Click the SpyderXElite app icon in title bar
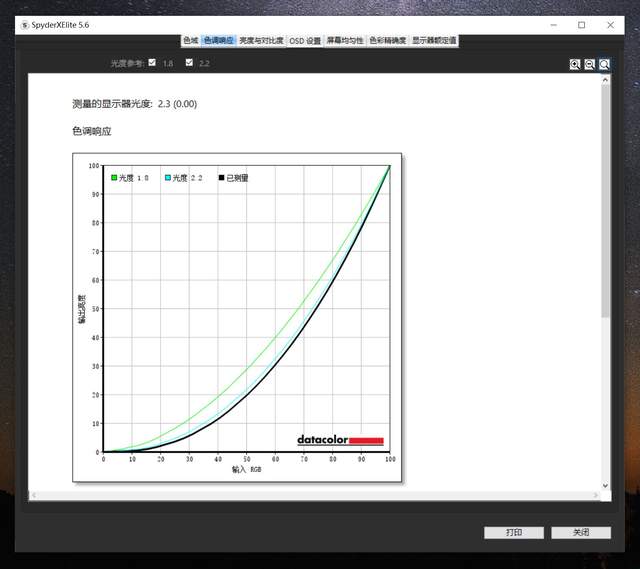The image size is (640, 569). click(25, 25)
